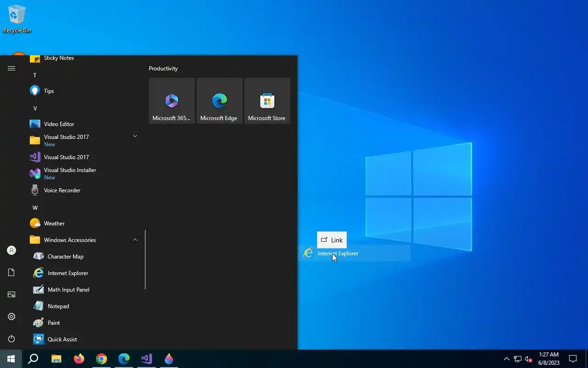Viewport: 588px width, 368px height.
Task: Click the app list scrollbar
Action: coord(145,260)
